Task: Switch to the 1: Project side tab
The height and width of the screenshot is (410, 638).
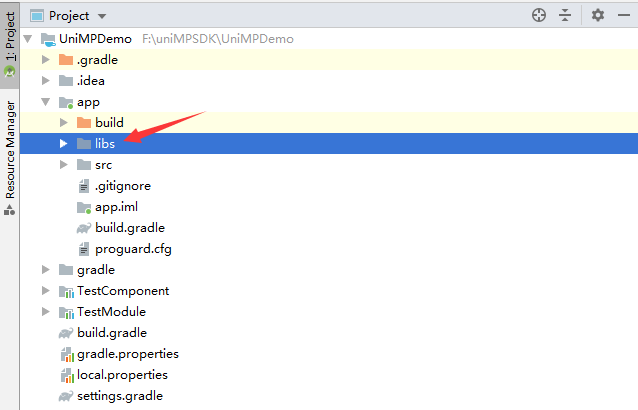Action: (x=10, y=44)
